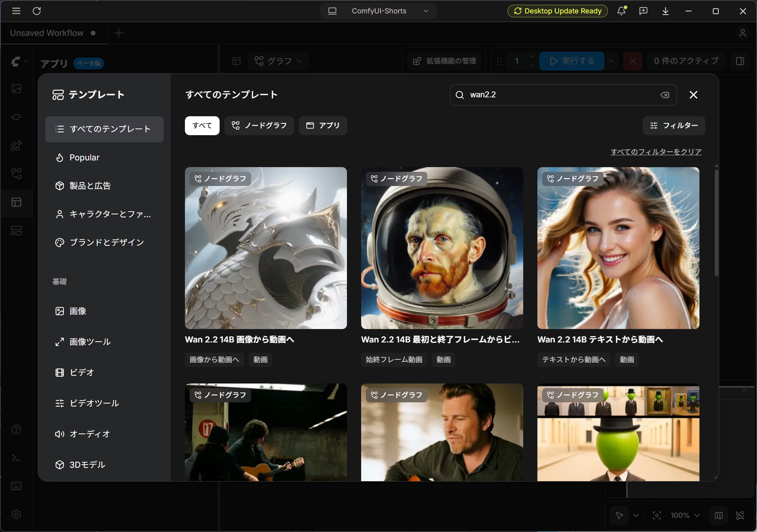Click the refresh icon in title bar
757x532 pixels.
[37, 11]
